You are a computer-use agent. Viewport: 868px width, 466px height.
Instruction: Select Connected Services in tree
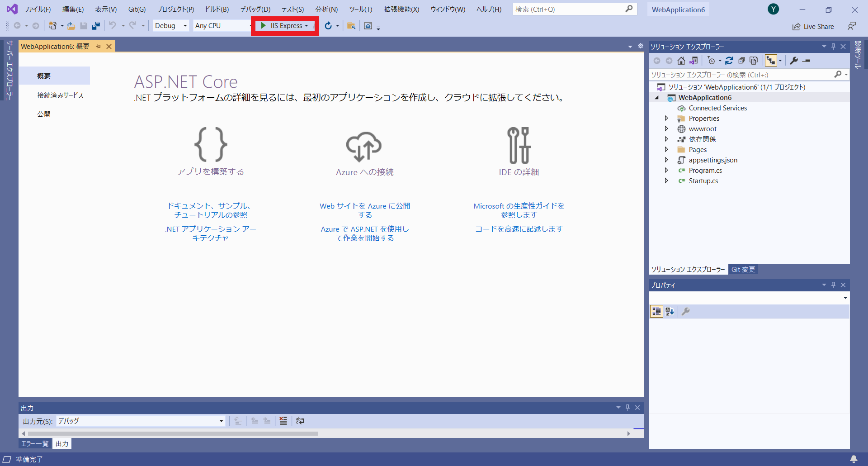(718, 108)
